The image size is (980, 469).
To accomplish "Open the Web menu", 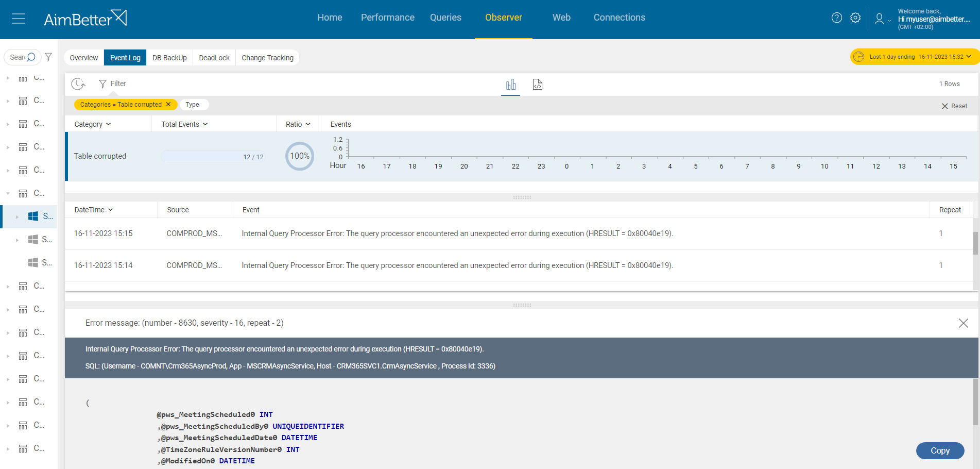I will coord(561,18).
